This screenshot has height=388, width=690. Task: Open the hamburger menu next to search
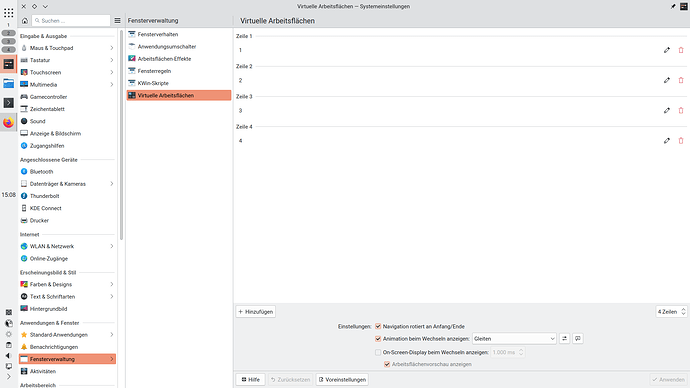click(x=117, y=21)
